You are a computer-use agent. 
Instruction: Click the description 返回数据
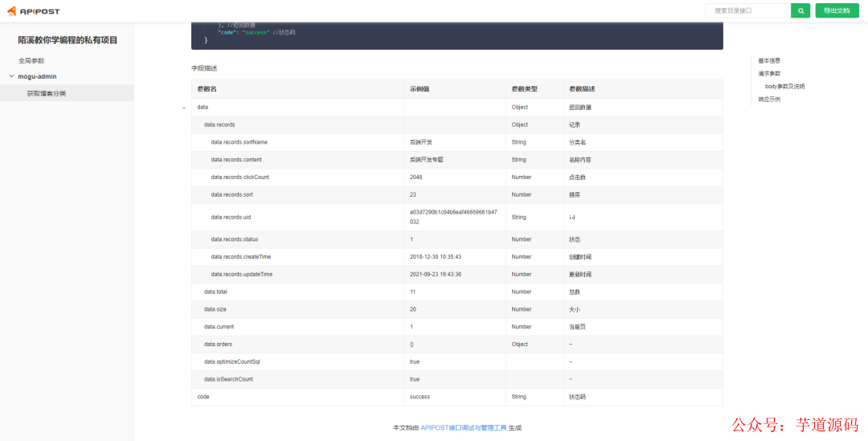579,108
